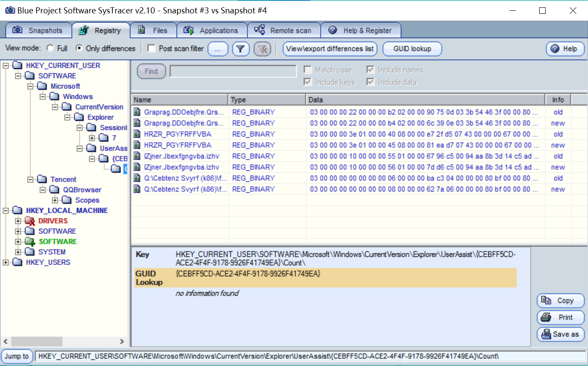Screen dimensions: 588x366
Task: Open View\export differences list
Action: 330,49
